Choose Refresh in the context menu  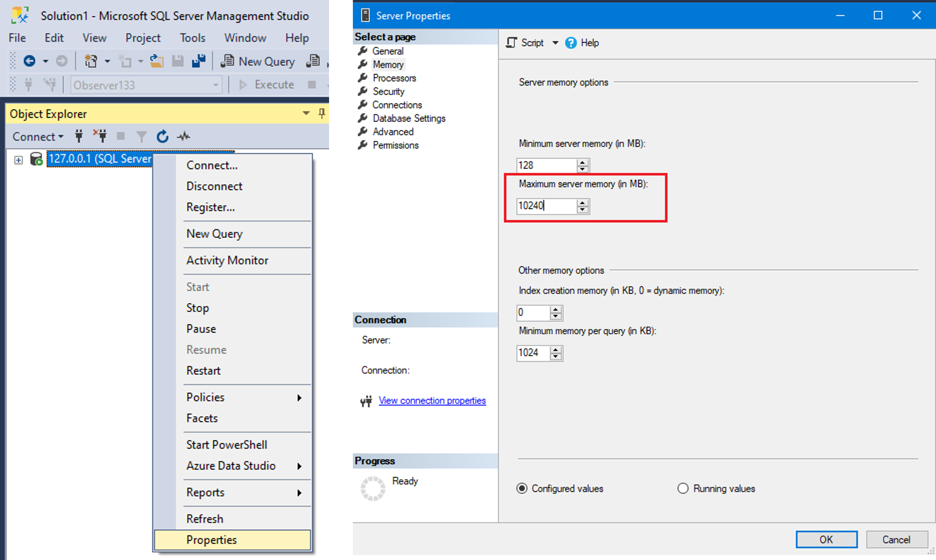tap(232, 519)
